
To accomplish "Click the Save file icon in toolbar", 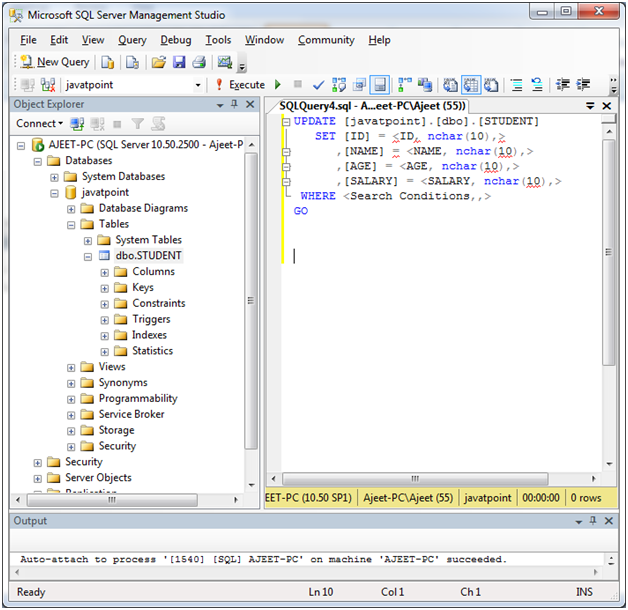I will point(179,62).
